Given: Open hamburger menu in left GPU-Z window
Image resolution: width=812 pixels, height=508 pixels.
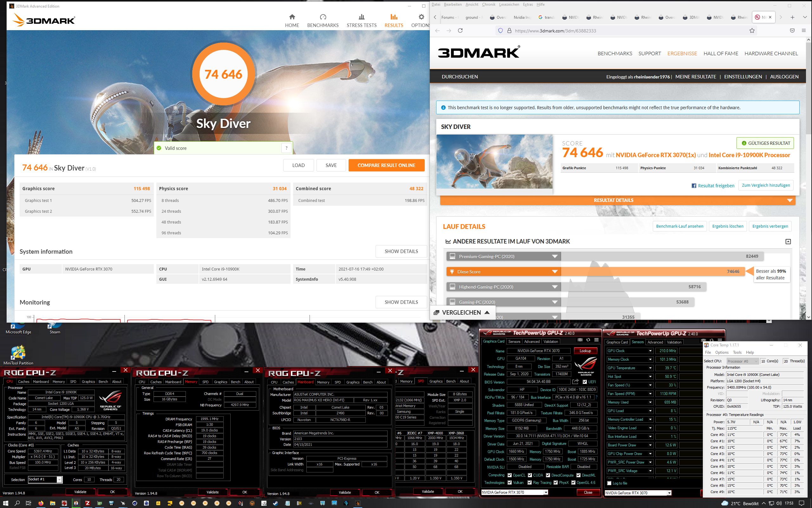Looking at the screenshot, I should [597, 340].
